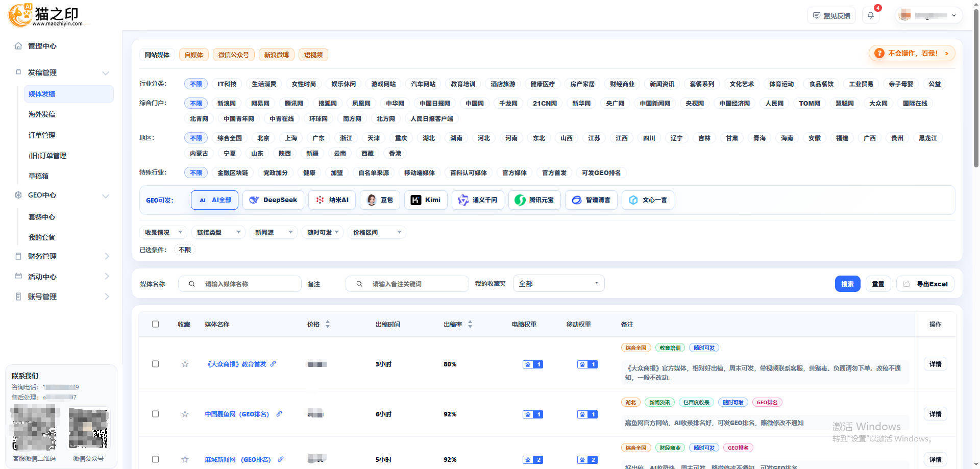
Task: Collapse the GEO中心 menu chevron
Action: pos(106,196)
